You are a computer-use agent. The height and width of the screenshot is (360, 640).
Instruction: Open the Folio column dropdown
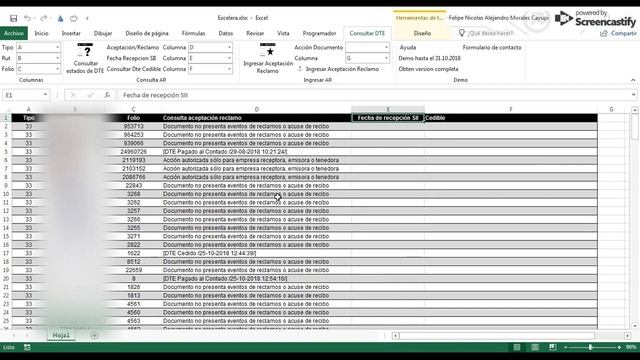pos(57,69)
